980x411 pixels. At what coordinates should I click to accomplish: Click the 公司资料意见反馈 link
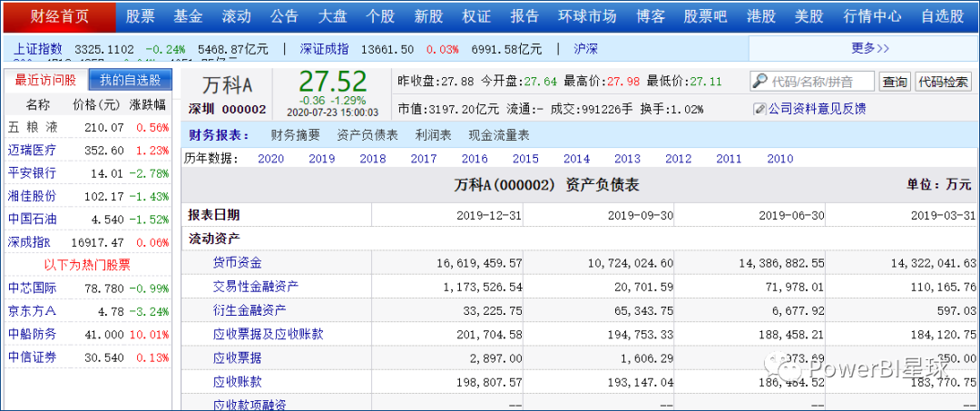coord(817,109)
